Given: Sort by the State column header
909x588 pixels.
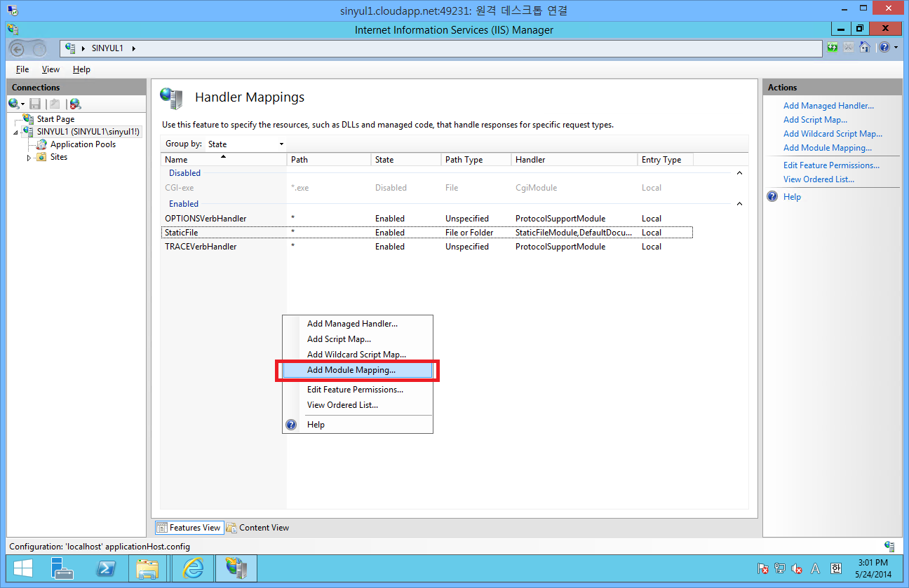Looking at the screenshot, I should tap(406, 160).
